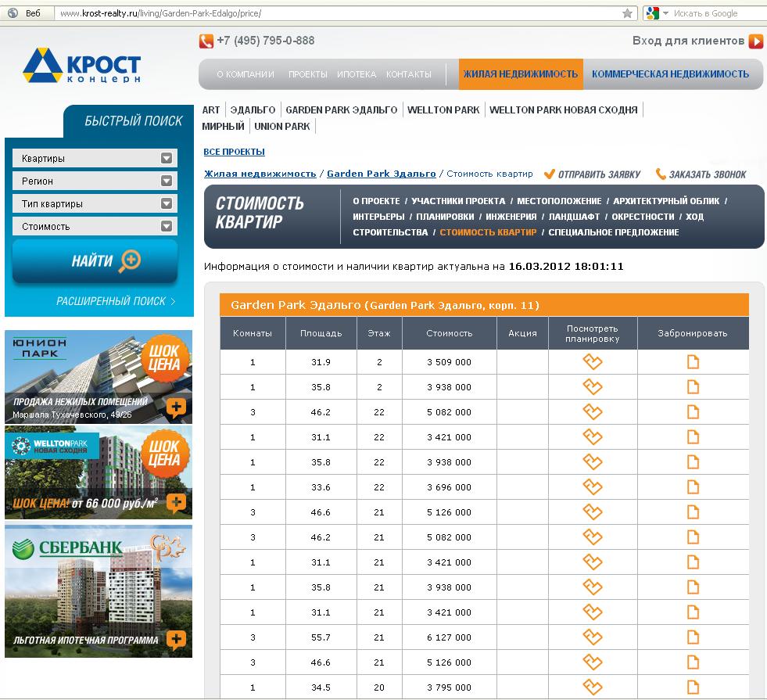The image size is (767, 700).
Task: Switch to the Коммерческая недвижимость tab
Action: 670,74
